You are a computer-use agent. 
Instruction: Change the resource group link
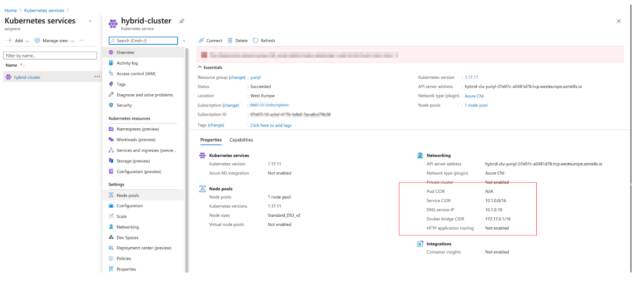(x=237, y=77)
